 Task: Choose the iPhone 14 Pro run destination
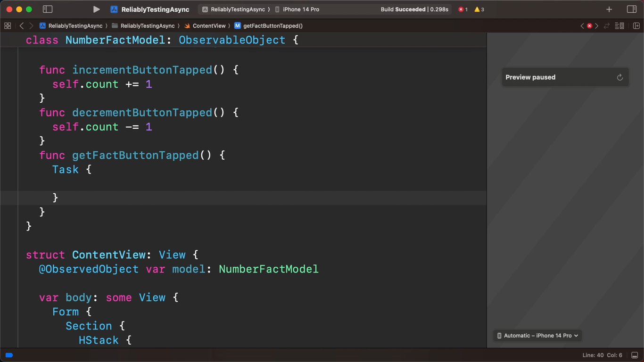(297, 9)
